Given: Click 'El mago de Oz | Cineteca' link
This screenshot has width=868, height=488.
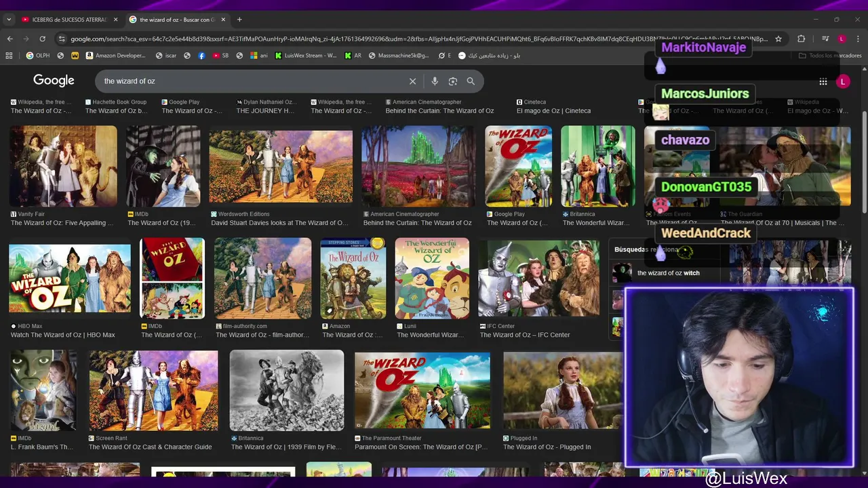Looking at the screenshot, I should 553,110.
